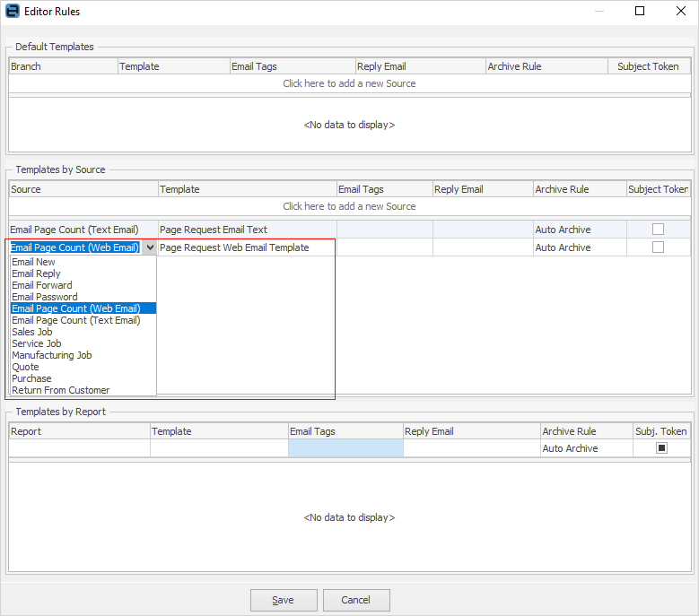This screenshot has height=616, width=699.
Task: Collapse the Source dropdown arrow
Action: tap(149, 247)
